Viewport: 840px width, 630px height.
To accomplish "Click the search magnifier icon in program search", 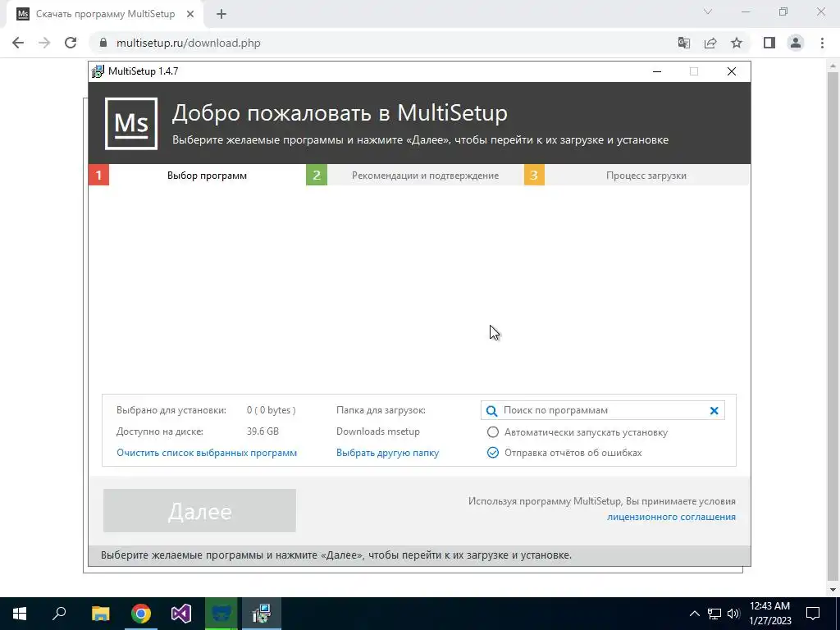I will point(491,411).
